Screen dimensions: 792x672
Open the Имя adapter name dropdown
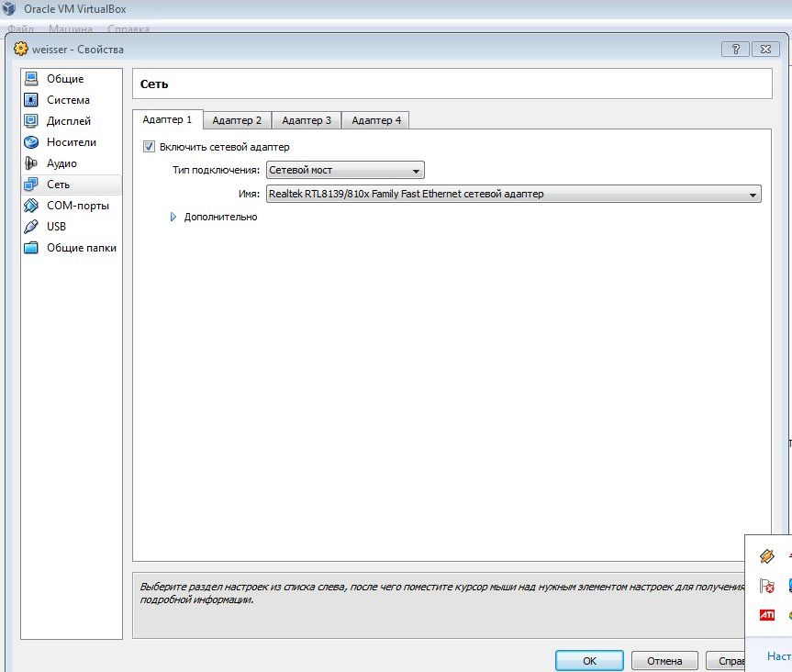click(514, 194)
